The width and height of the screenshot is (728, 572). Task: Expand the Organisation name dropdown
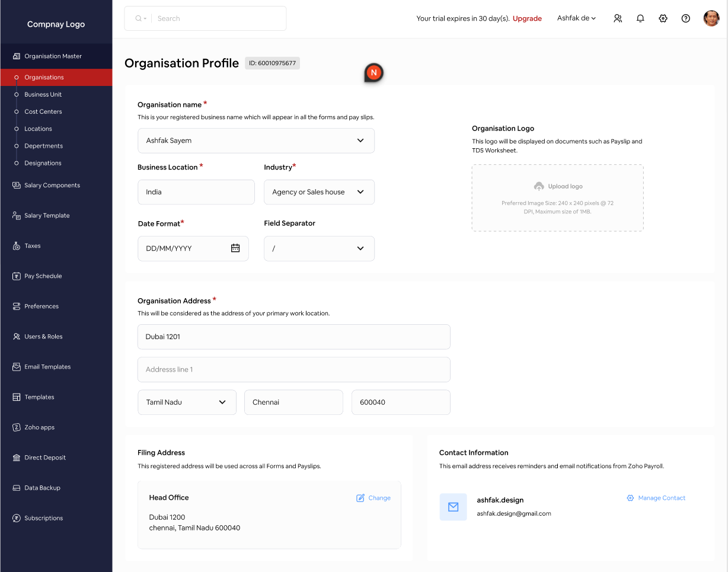coord(360,140)
